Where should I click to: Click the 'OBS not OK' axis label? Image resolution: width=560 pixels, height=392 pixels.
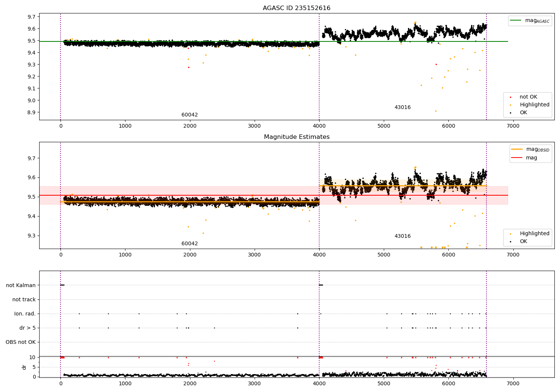click(21, 342)
